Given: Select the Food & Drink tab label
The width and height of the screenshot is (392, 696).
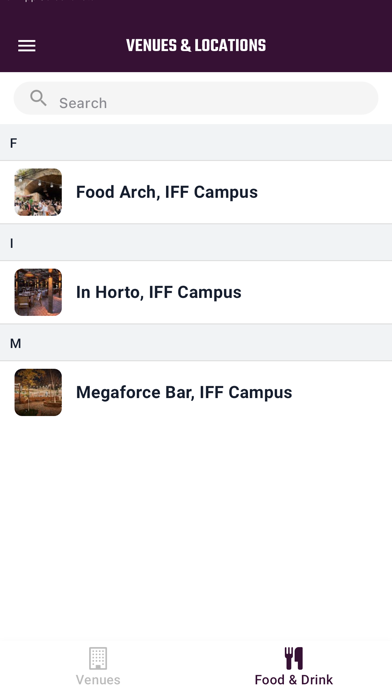Looking at the screenshot, I should pyautogui.click(x=294, y=680).
